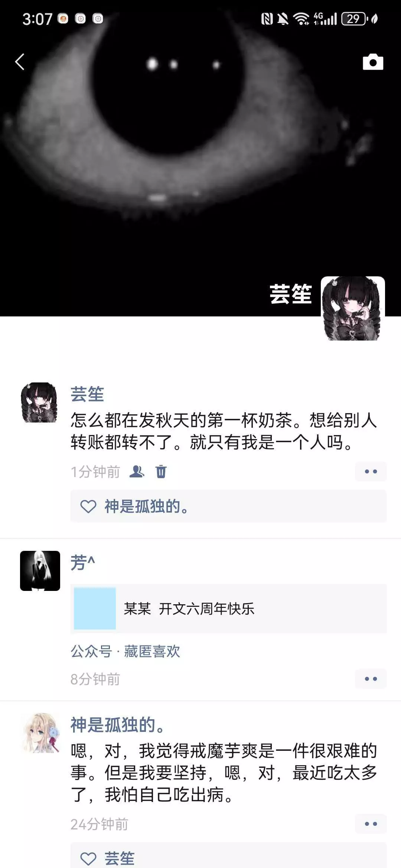Open the two-dot menu on 芸笙's post
Viewport: 401px width, 868px height.
tap(371, 471)
